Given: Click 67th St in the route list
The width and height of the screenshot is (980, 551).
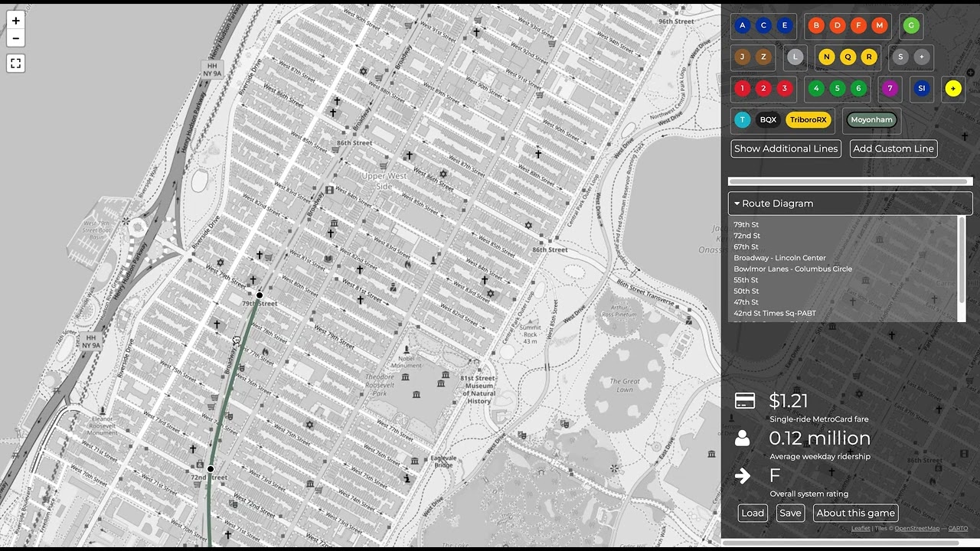Looking at the screenshot, I should [x=746, y=247].
